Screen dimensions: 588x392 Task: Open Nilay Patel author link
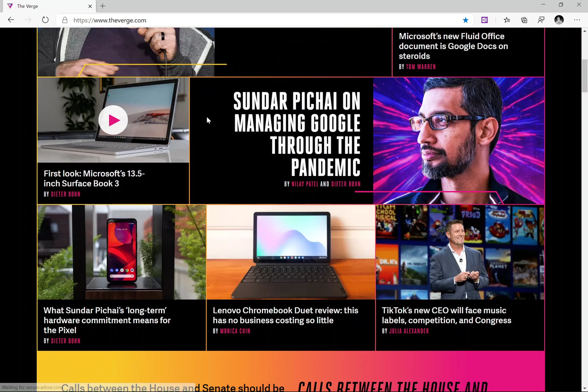pyautogui.click(x=305, y=184)
